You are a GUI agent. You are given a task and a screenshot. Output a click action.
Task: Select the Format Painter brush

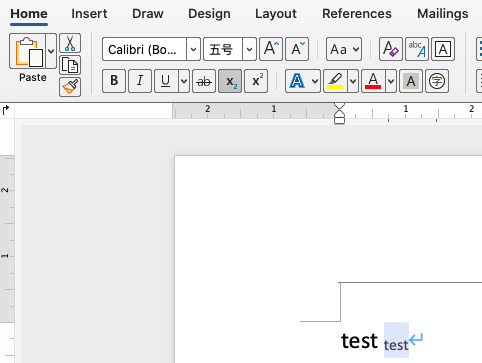point(70,87)
